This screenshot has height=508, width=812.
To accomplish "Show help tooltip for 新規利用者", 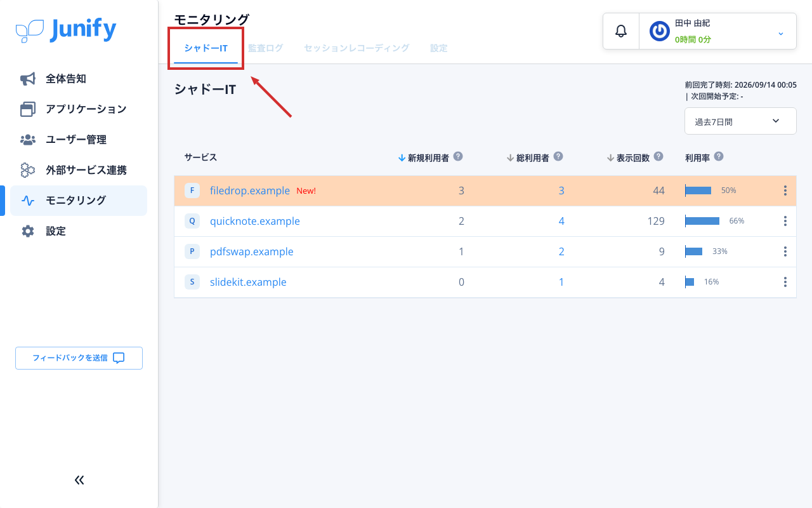I will 458,156.
